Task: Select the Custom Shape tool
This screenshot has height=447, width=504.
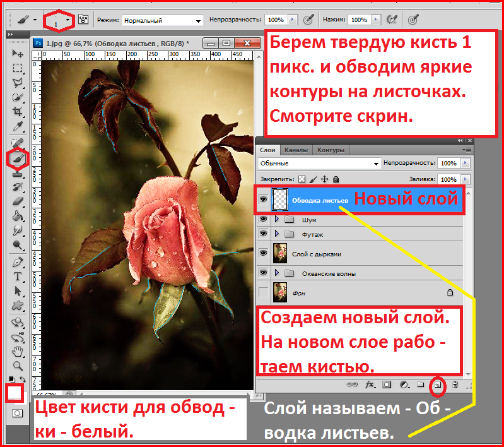Action: coord(18,306)
